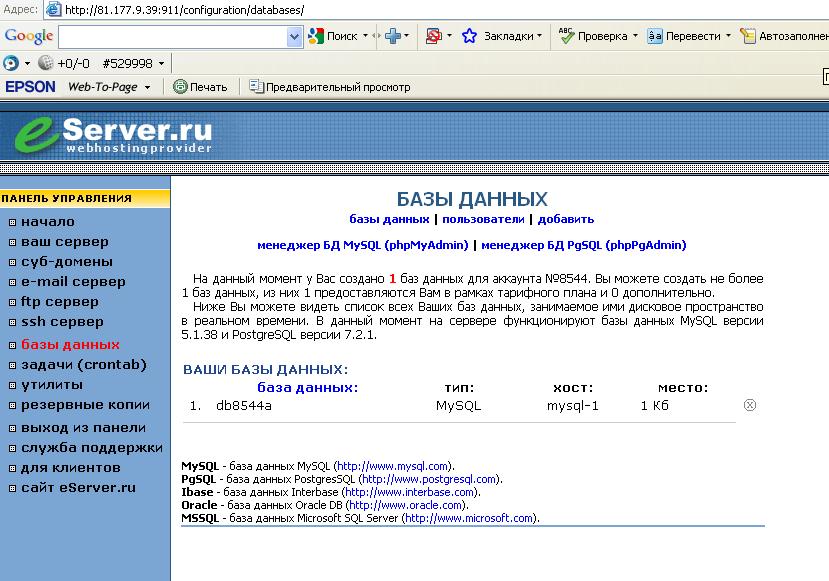
Task: Click the bullet icon beside начало
Action: (x=12, y=223)
